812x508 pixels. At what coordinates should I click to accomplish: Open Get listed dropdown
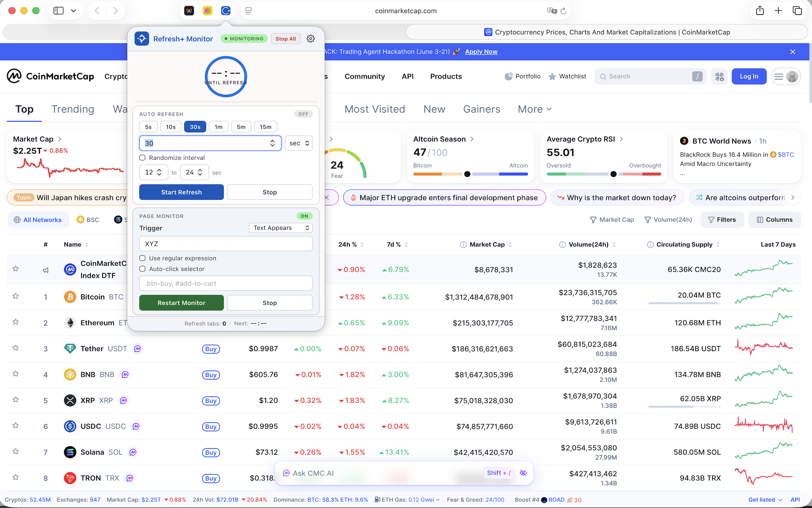click(x=765, y=500)
